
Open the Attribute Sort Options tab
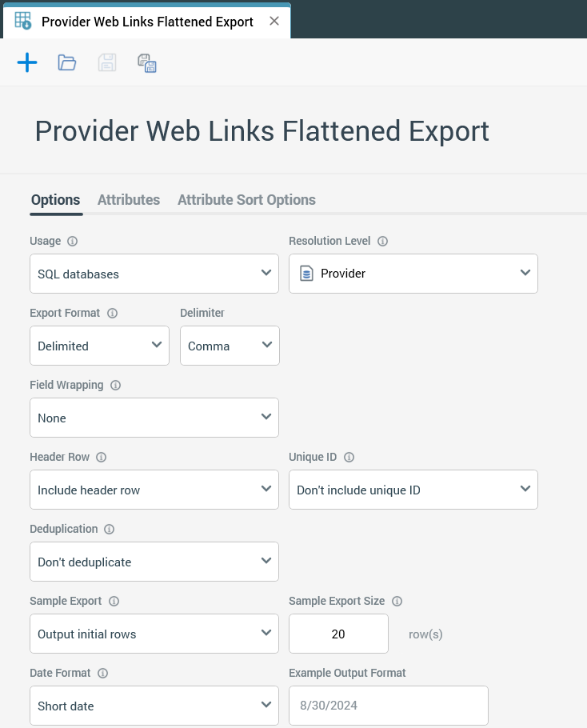[x=246, y=200]
